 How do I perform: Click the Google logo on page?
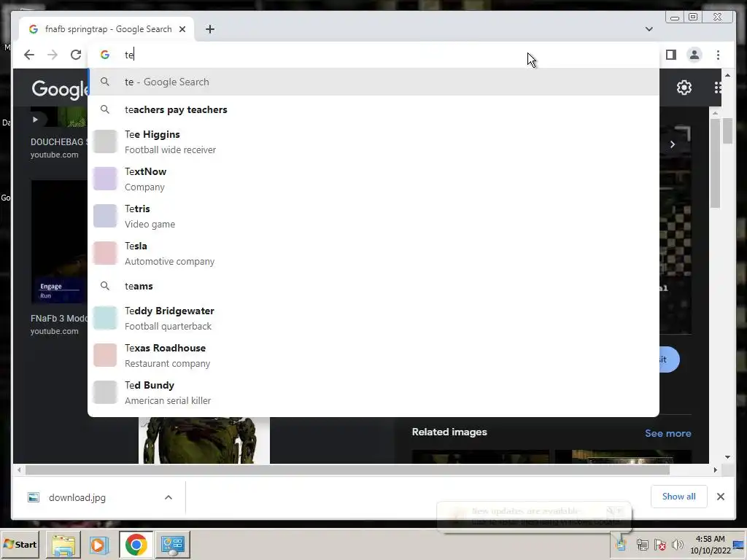(x=60, y=89)
